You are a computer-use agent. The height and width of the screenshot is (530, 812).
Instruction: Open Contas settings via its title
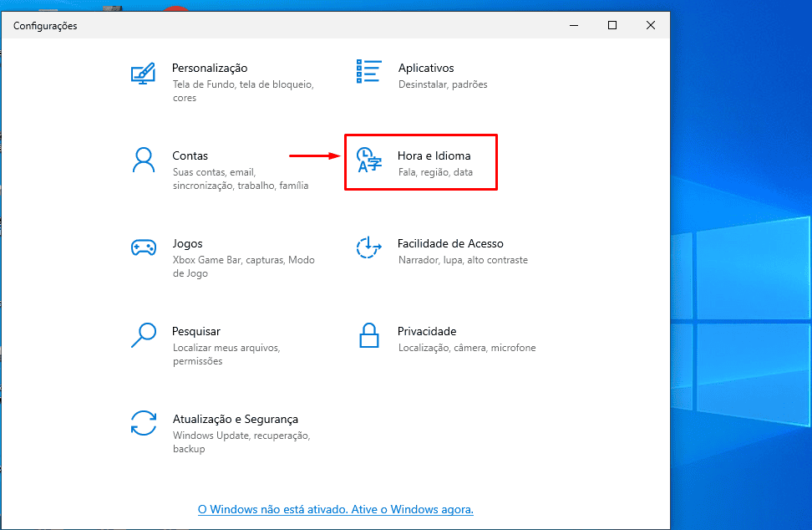coord(190,155)
